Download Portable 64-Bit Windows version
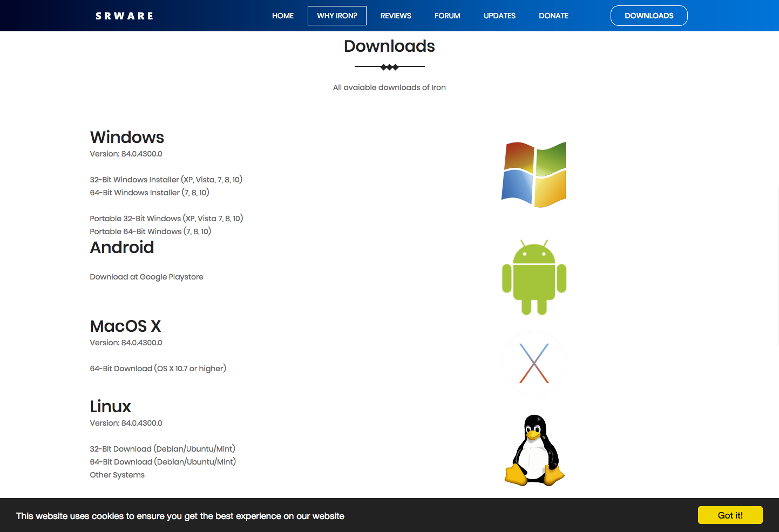This screenshot has width=779, height=532. coord(150,231)
